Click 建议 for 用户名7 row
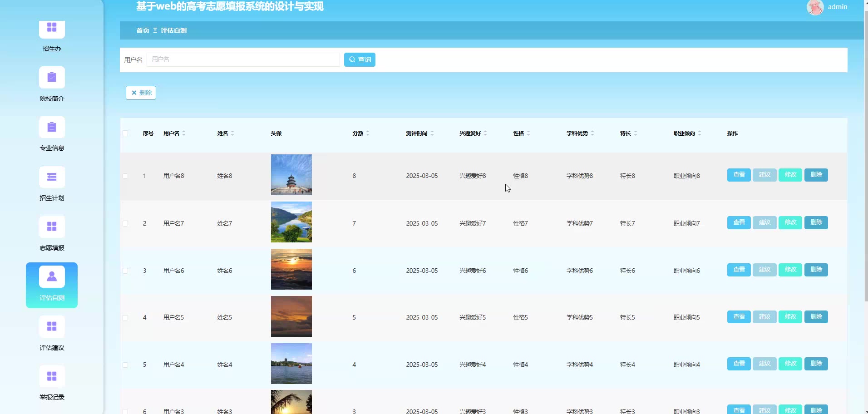 tap(765, 222)
